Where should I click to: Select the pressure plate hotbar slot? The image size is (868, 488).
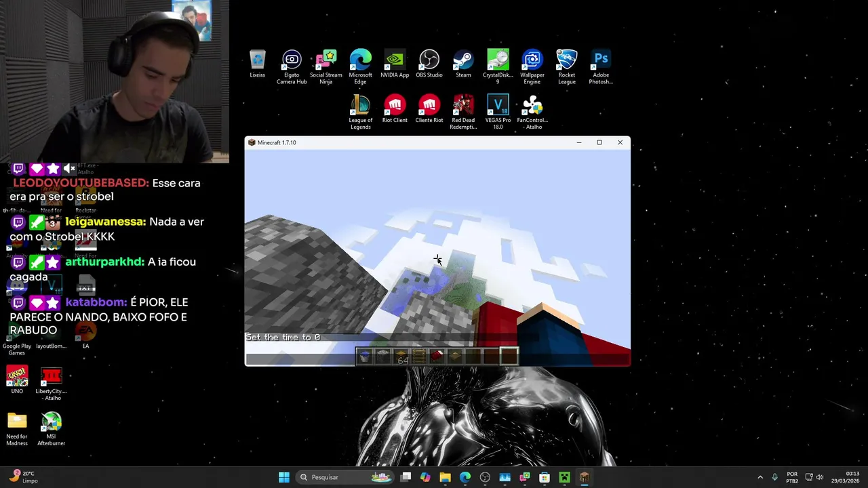coord(455,356)
